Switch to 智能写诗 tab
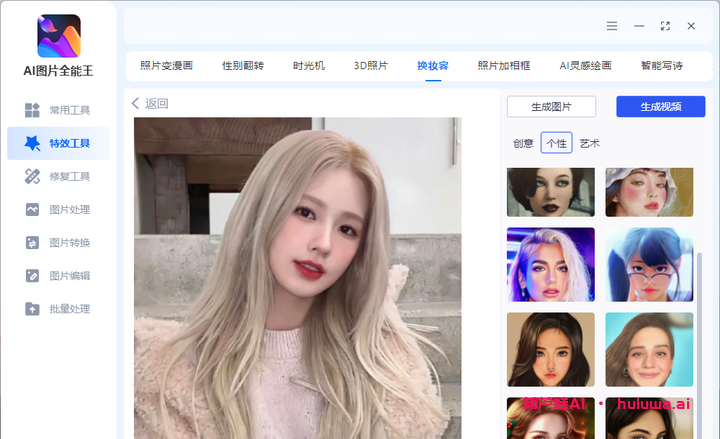Screen dimensions: 720x439 (662, 66)
